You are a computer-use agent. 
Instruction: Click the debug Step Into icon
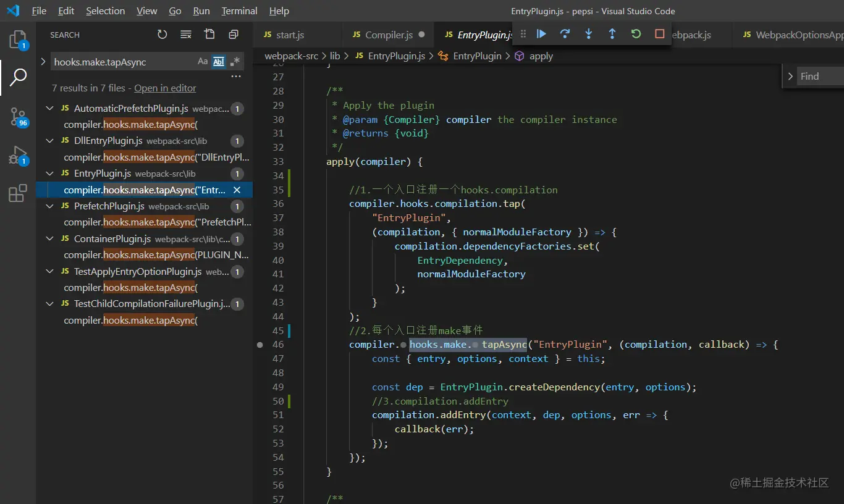(x=588, y=34)
